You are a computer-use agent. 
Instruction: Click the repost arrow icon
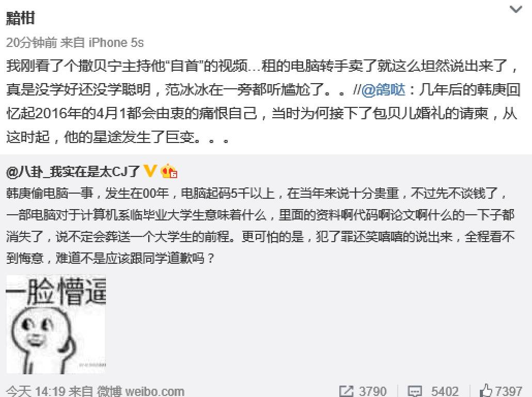click(x=346, y=391)
